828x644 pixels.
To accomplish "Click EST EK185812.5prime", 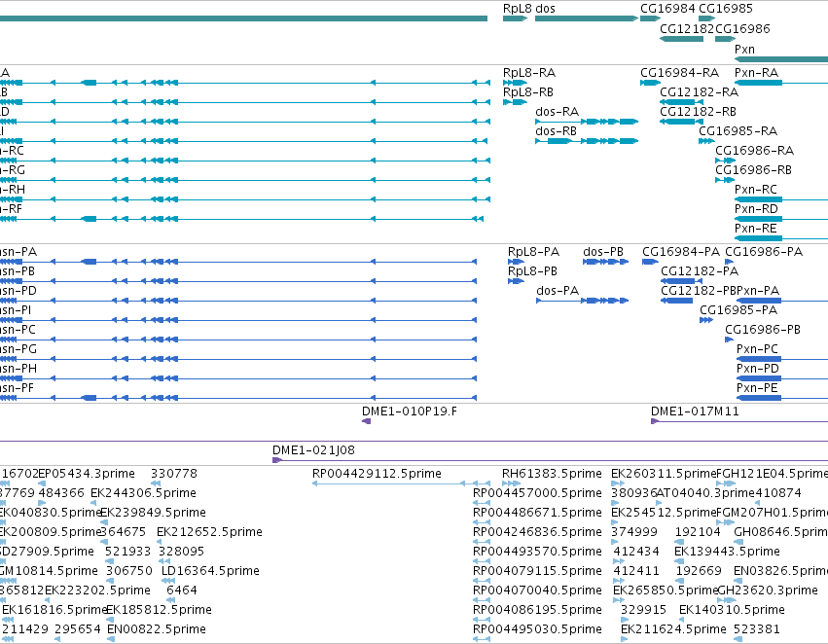I will (x=159, y=610).
